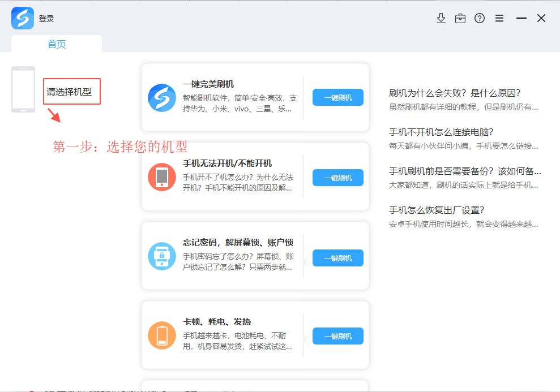The height and width of the screenshot is (392, 560).
Task: Click 一键刷机 on the 手机无法开机 card
Action: coord(337,177)
